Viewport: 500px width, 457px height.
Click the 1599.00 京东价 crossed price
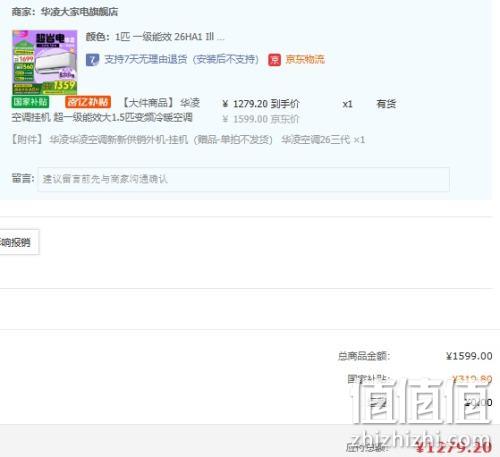point(261,119)
